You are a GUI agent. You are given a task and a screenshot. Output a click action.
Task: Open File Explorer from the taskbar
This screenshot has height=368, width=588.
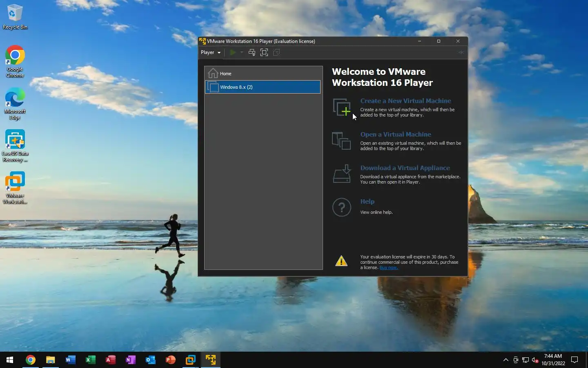[50, 360]
